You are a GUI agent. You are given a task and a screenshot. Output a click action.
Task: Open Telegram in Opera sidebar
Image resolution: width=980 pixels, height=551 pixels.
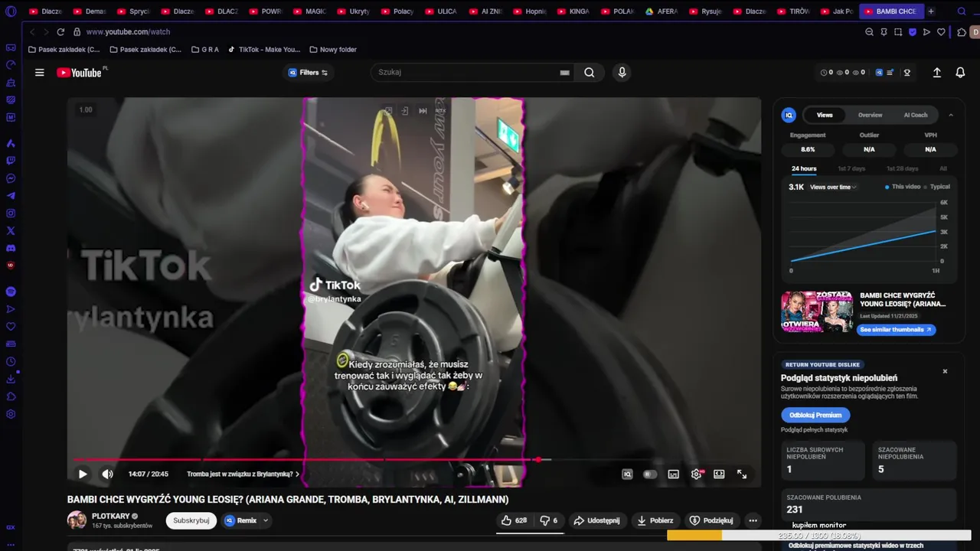click(11, 196)
